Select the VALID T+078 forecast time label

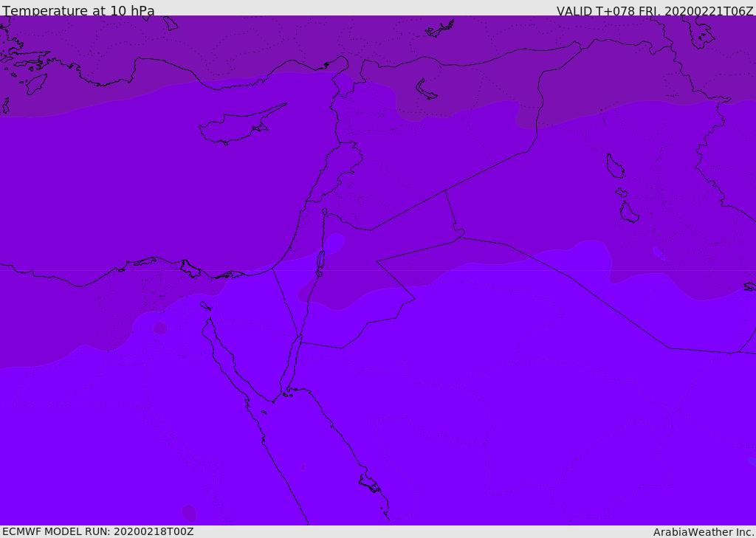pos(654,11)
